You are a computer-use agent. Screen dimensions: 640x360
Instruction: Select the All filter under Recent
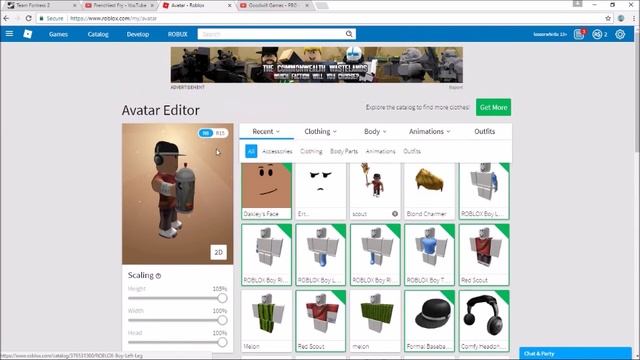(x=251, y=151)
